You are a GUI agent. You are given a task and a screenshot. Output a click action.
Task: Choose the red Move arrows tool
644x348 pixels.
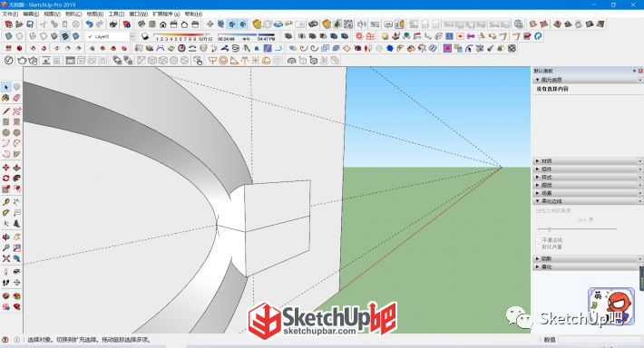pyautogui.click(x=5, y=168)
